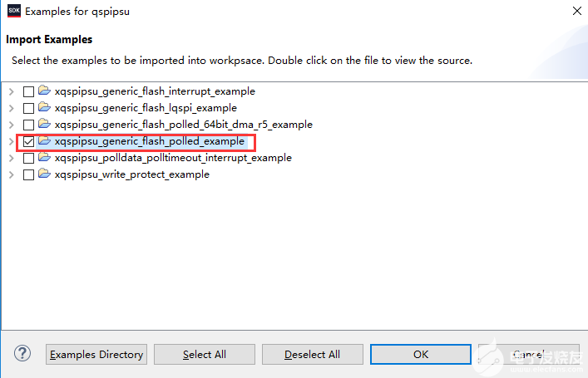The image size is (588, 378).
Task: Click folder icon of xqspipsu_write_protect_example
Action: coord(44,174)
